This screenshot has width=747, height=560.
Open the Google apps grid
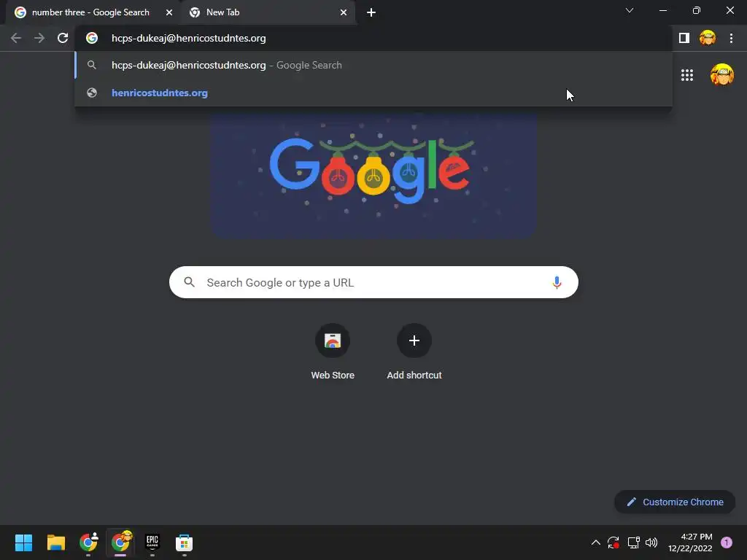(x=687, y=75)
